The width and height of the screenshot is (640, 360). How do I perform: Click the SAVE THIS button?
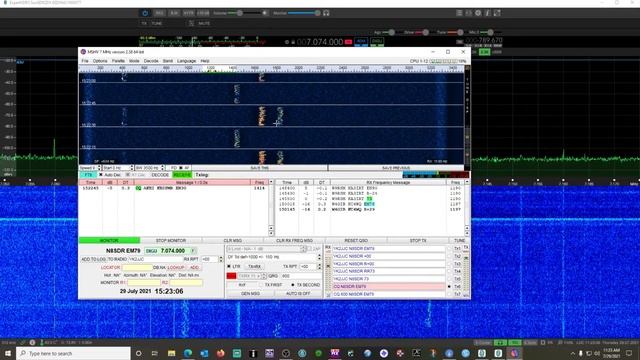260,168
